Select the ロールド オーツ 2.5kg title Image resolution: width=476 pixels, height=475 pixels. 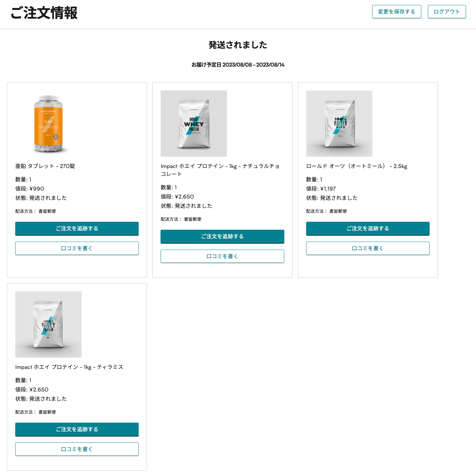coord(357,166)
